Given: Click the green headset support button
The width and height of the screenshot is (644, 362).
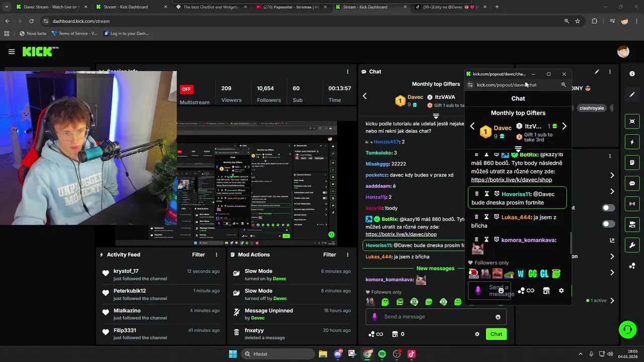Looking at the screenshot, I should (x=627, y=330).
